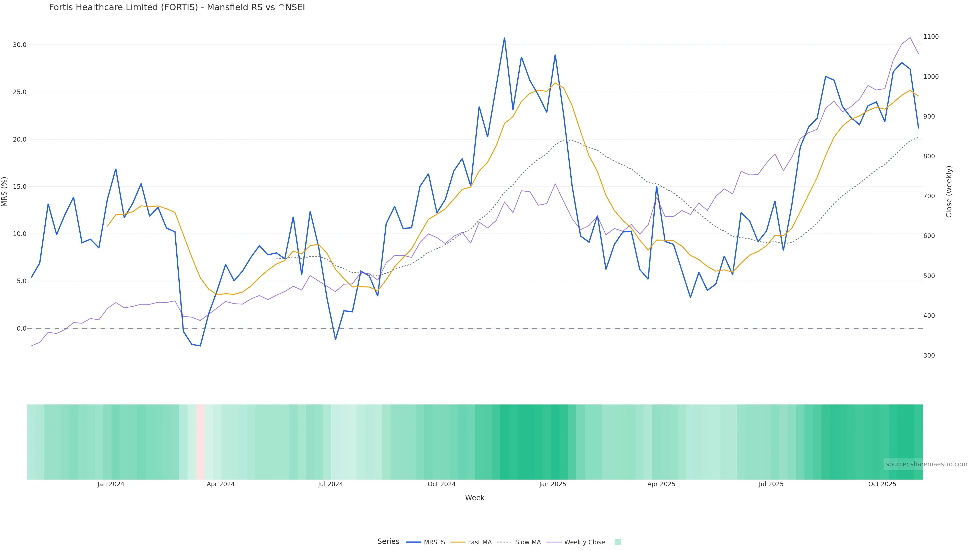The height and width of the screenshot is (551, 980).
Task: Toggle the Slow MA legend item
Action: [x=528, y=542]
